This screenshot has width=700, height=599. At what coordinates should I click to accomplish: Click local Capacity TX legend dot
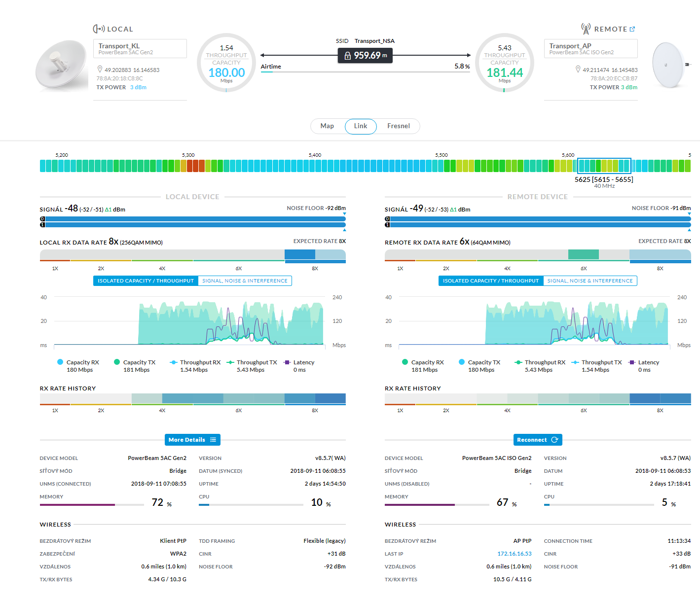tap(117, 362)
